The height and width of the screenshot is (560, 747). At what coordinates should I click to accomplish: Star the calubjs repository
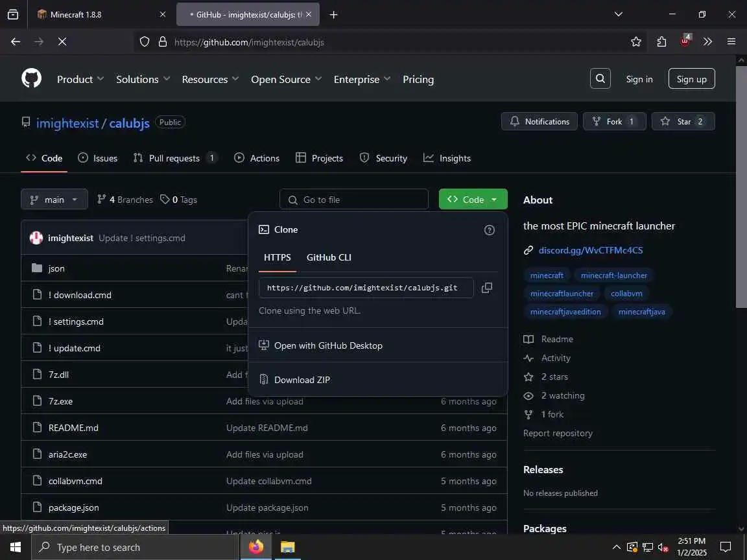point(683,121)
